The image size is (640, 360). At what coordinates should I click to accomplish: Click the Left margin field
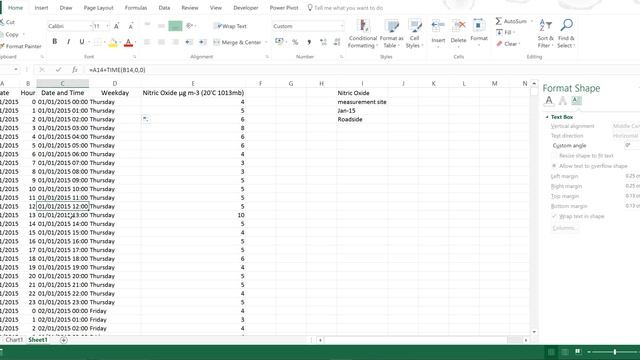point(632,176)
